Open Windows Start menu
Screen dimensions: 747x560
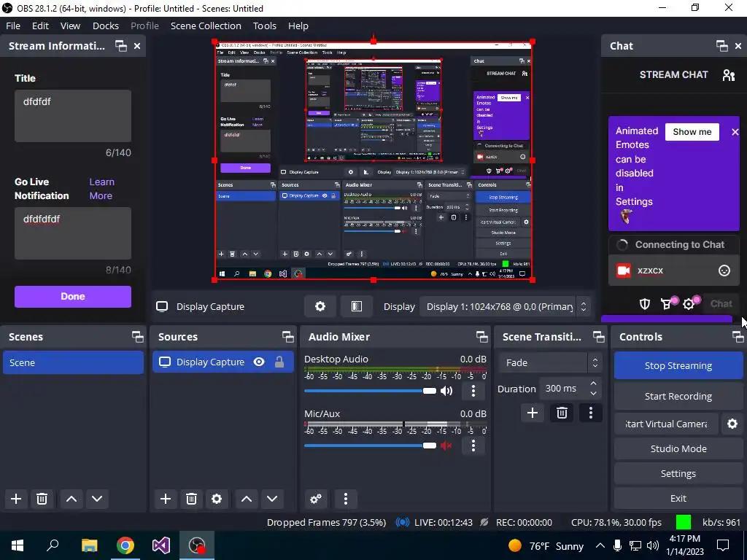click(18, 545)
